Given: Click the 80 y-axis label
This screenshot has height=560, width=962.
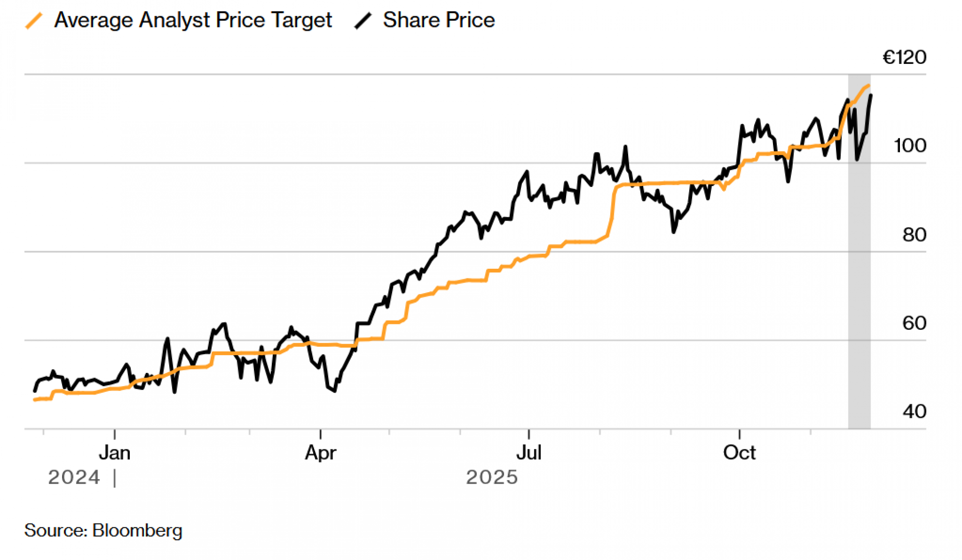Looking at the screenshot, I should pos(914,235).
